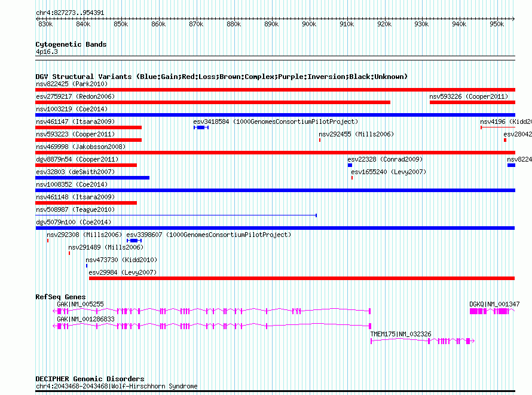Click the DGKQ gene label

coord(494,304)
